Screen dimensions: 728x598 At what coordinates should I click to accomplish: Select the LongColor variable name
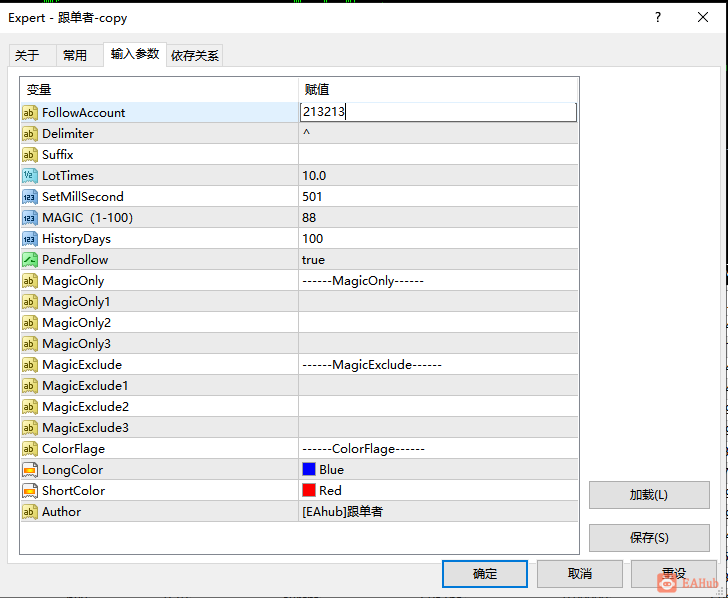click(x=72, y=470)
